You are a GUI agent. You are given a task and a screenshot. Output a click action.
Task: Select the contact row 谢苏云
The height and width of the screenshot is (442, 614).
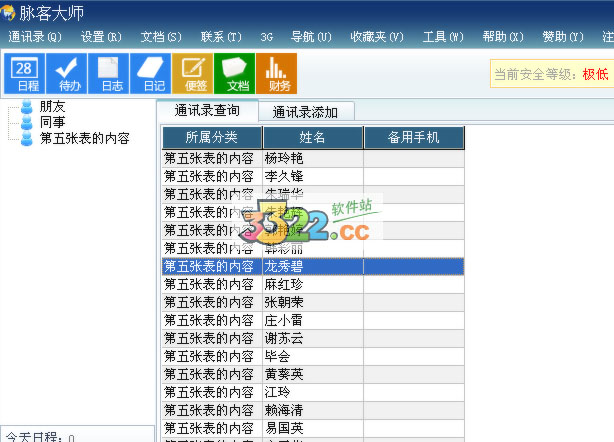point(313,338)
